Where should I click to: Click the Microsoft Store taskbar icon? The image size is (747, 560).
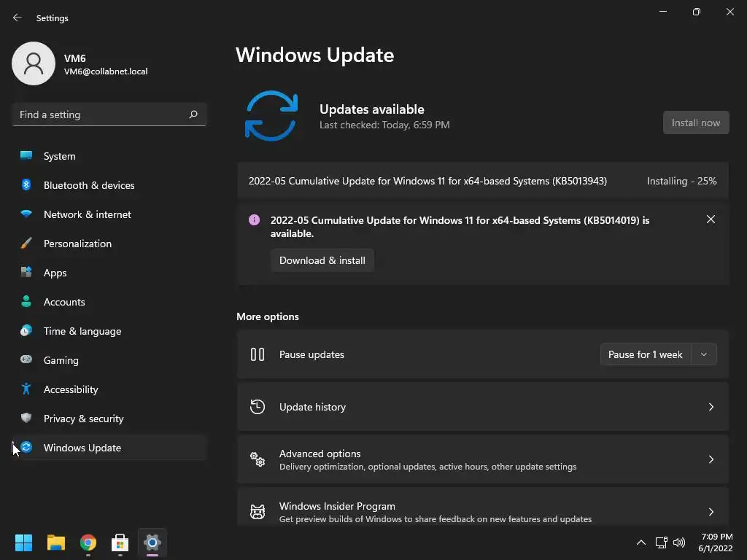pyautogui.click(x=120, y=542)
